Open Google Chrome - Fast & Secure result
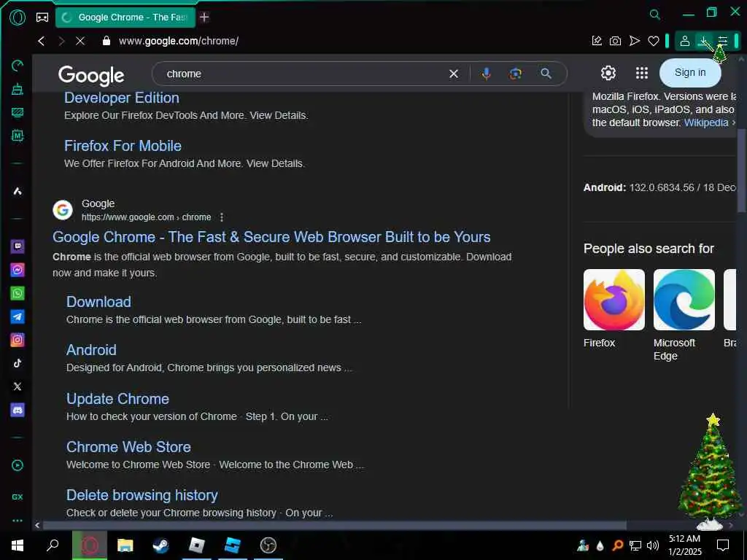 271,237
